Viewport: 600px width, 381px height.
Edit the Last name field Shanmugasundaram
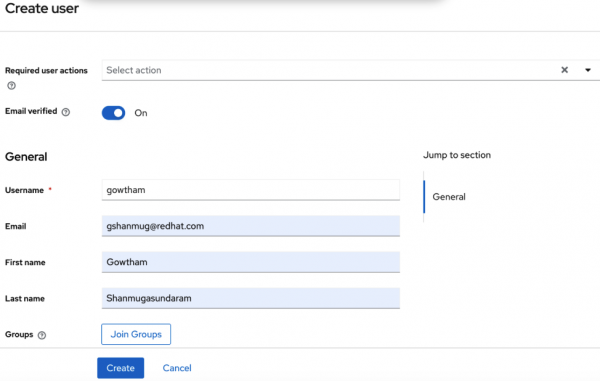click(x=251, y=298)
